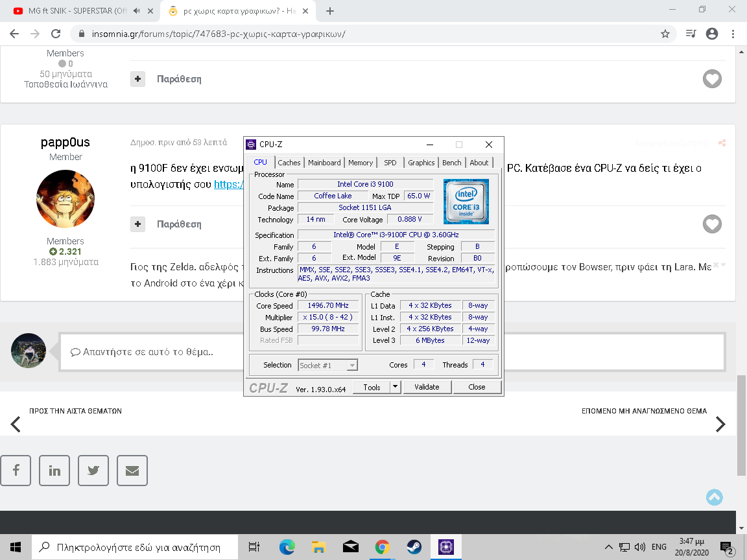747x560 pixels.
Task: Open Microsoft Edge from the taskbar
Action: 287,547
